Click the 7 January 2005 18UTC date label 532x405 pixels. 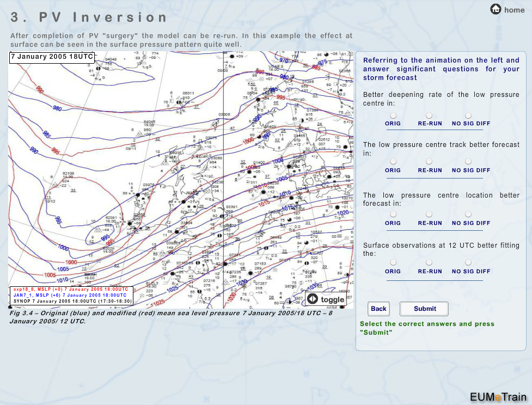[52, 57]
